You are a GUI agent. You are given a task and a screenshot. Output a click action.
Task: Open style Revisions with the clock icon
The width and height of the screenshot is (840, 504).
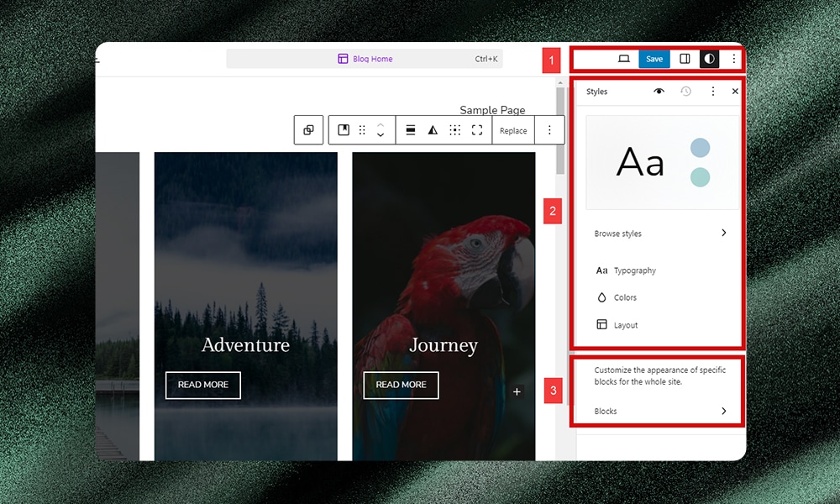point(685,92)
